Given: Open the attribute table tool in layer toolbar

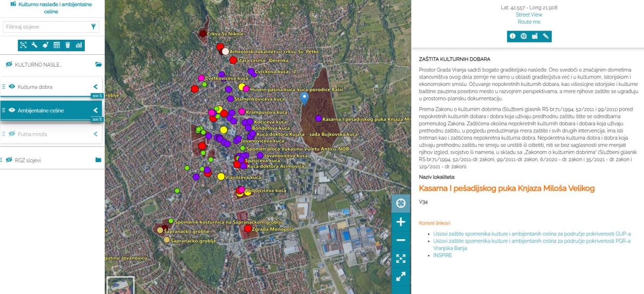Looking at the screenshot, I should (56, 45).
